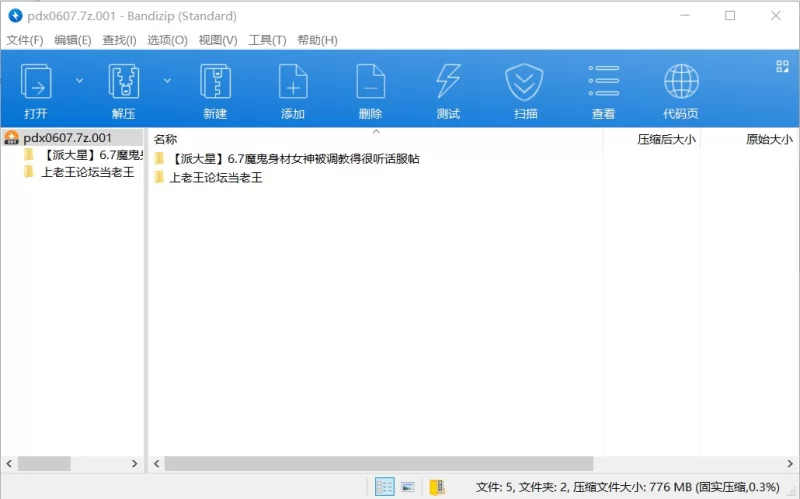Click the New archive (新建) icon

pos(215,82)
